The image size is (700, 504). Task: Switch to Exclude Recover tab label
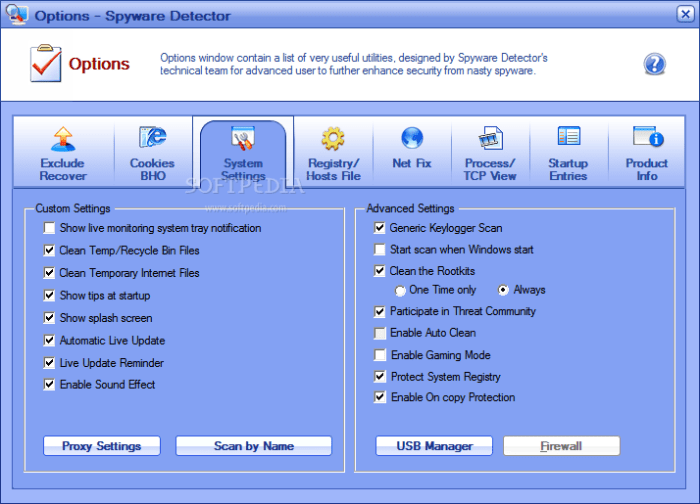[x=63, y=170]
